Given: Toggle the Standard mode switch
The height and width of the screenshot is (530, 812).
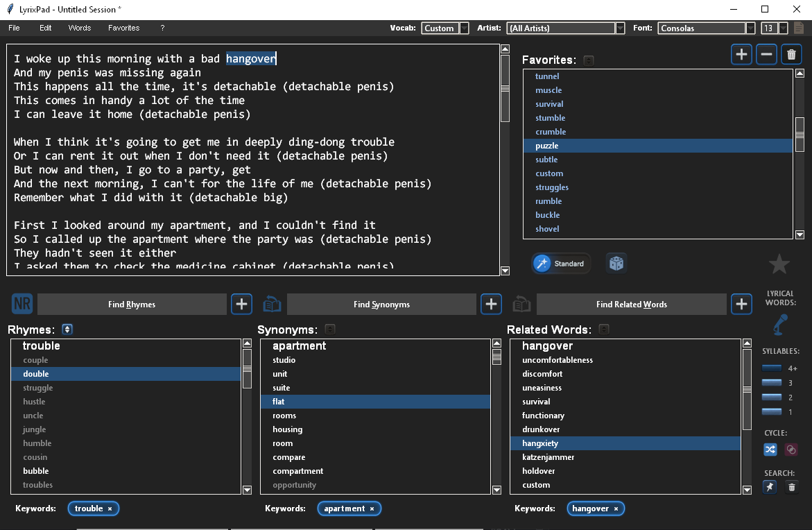Looking at the screenshot, I should 561,264.
